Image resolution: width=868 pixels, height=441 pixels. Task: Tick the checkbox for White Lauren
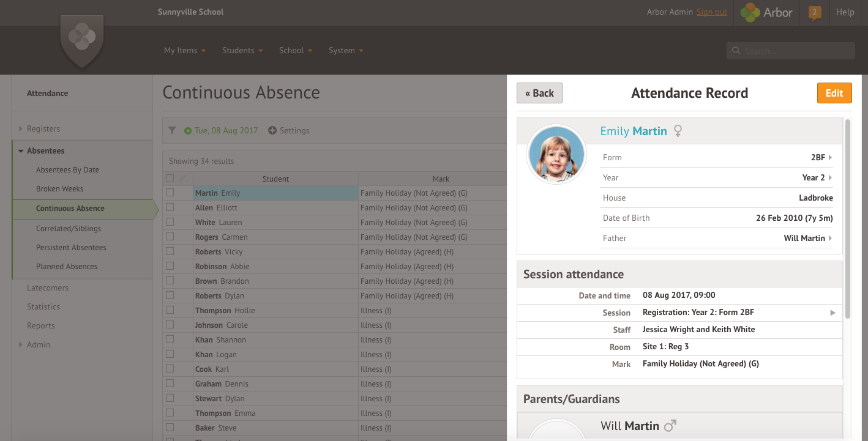click(x=170, y=222)
